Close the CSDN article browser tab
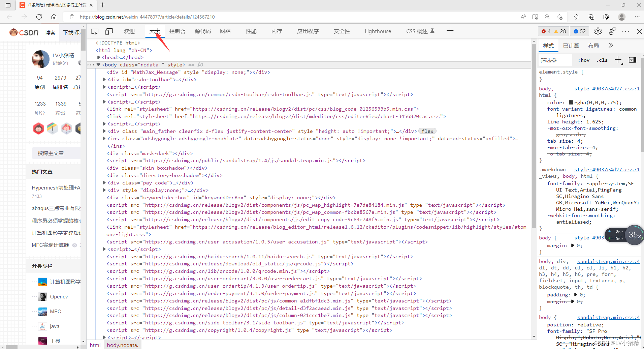The width and height of the screenshot is (644, 349). [x=91, y=5]
